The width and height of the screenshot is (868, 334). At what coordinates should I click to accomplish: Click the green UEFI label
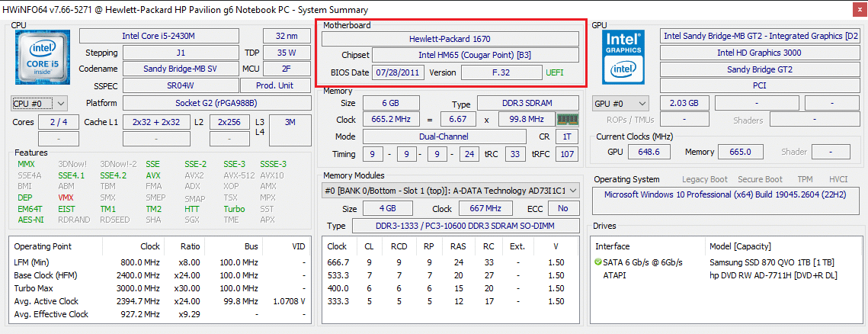click(x=554, y=72)
